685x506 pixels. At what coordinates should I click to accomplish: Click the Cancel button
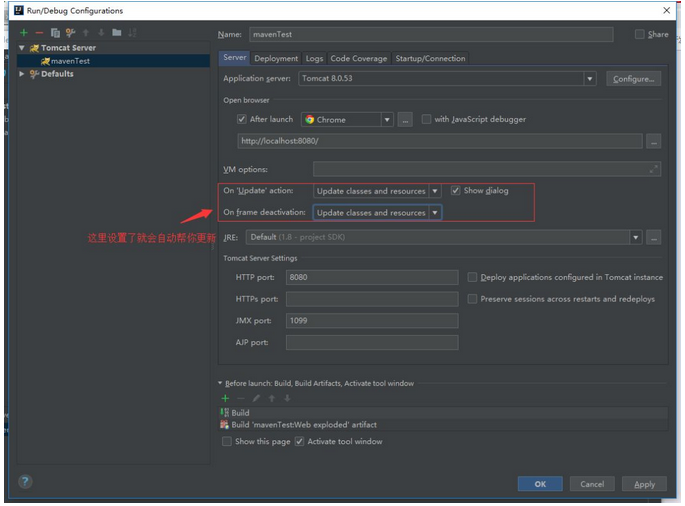pyautogui.click(x=592, y=485)
